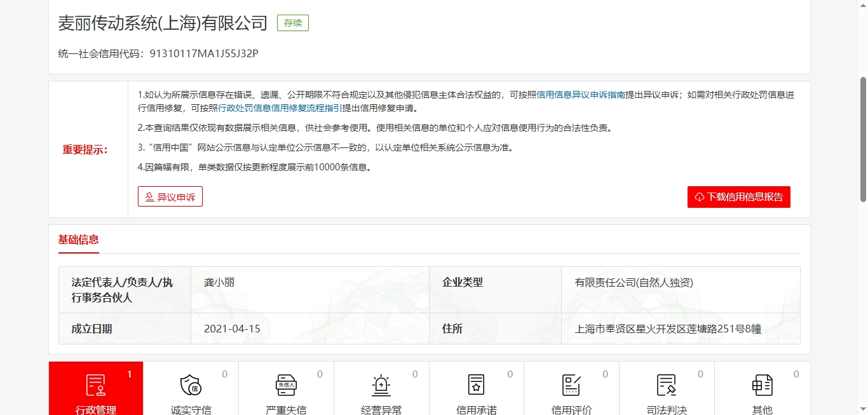Click the scrollbar down arrow

pyautogui.click(x=863, y=409)
